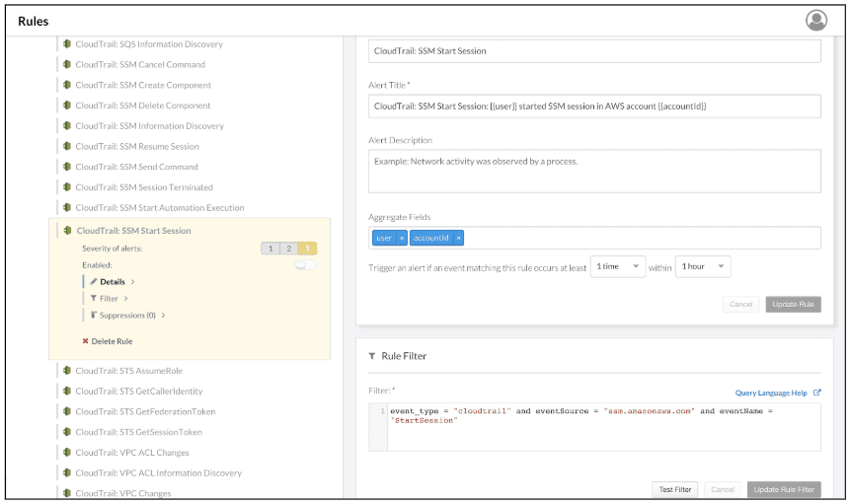The height and width of the screenshot is (504, 851).
Task: Click the rule icon next to STS AssumeRole
Action: [66, 371]
